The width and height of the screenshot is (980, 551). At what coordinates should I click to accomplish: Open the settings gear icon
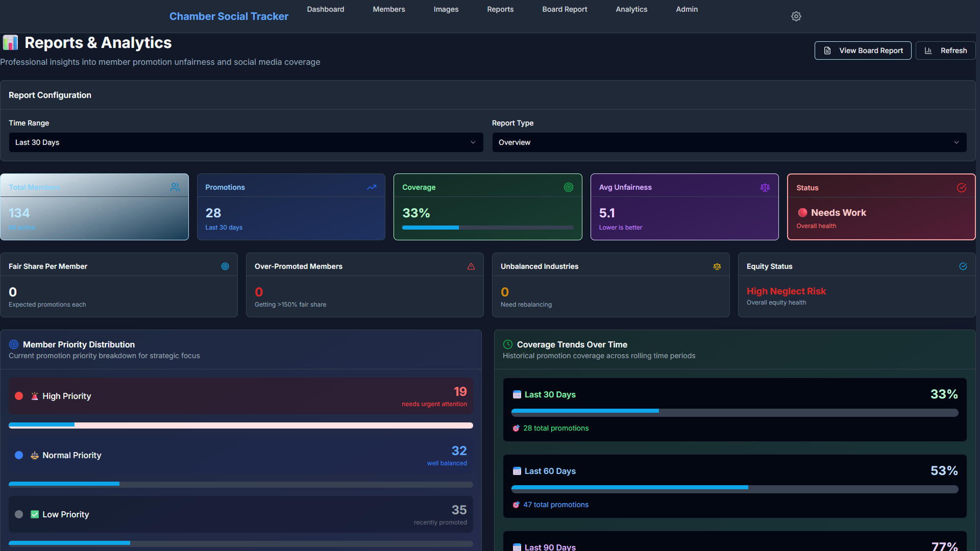coord(796,16)
